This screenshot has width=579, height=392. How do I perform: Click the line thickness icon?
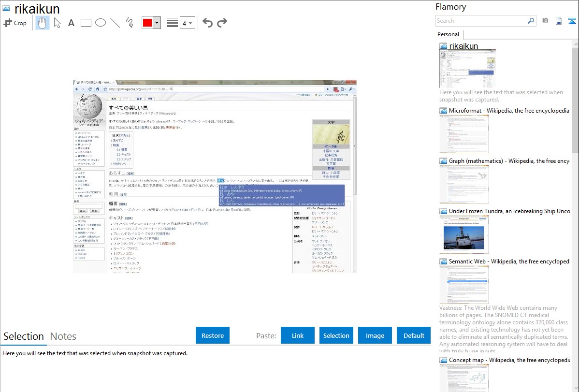[x=173, y=23]
